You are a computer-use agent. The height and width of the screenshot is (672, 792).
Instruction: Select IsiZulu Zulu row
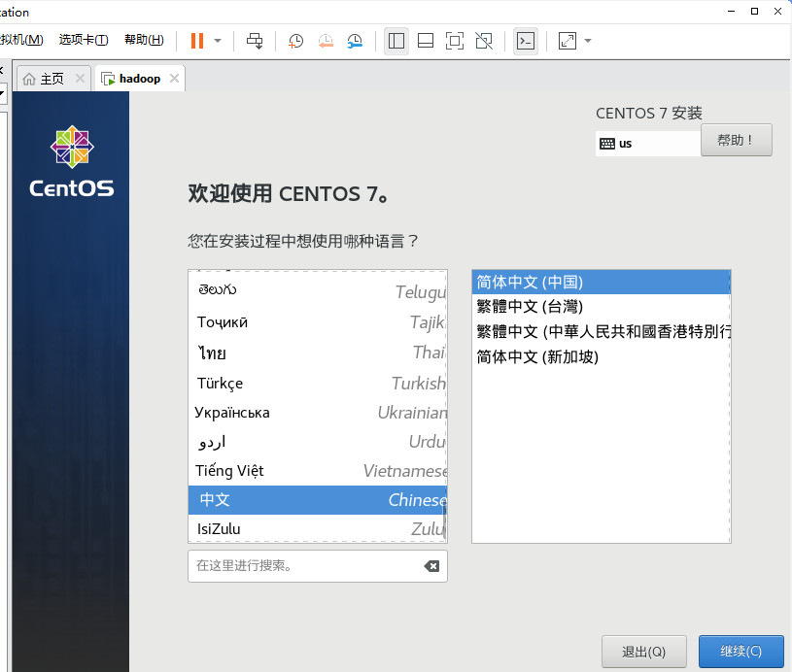point(318,528)
